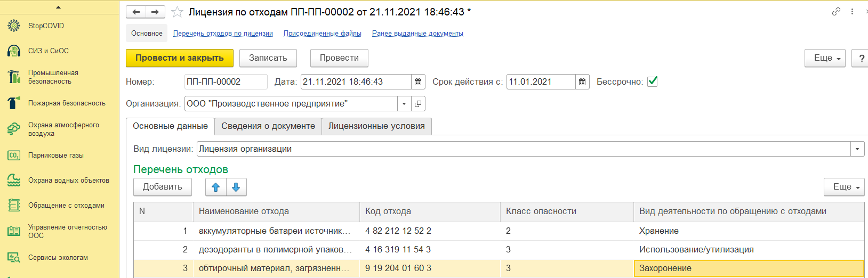Open calendar for Срок действия field

[582, 81]
